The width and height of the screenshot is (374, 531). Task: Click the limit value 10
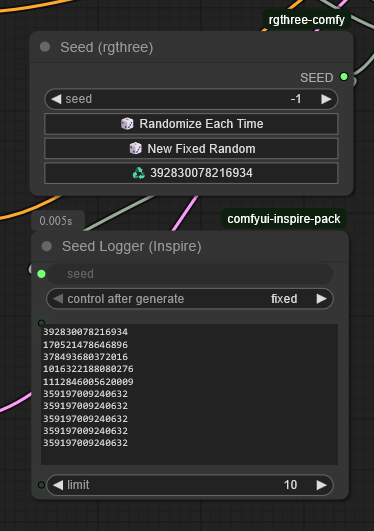290,485
